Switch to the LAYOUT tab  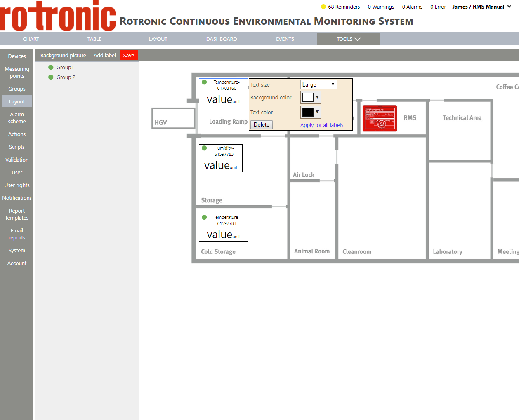(x=158, y=39)
